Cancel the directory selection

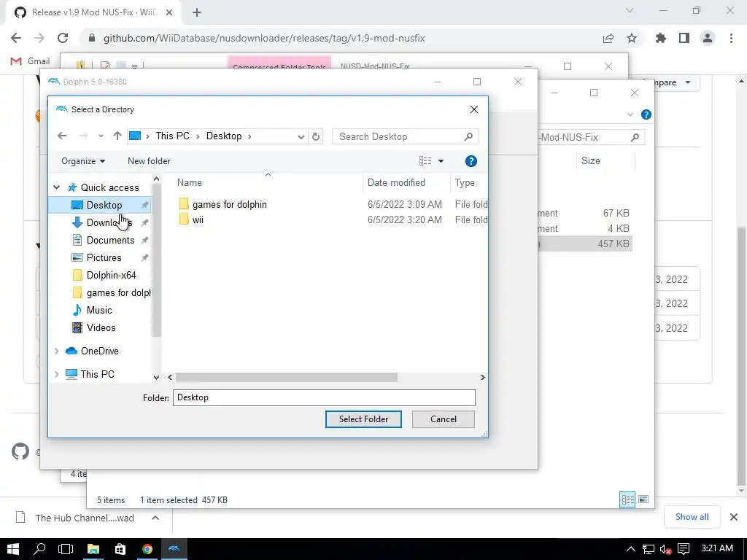click(x=443, y=419)
